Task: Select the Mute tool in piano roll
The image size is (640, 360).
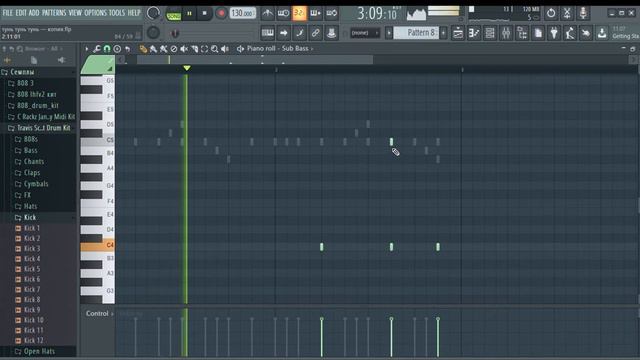Action: coord(184,49)
